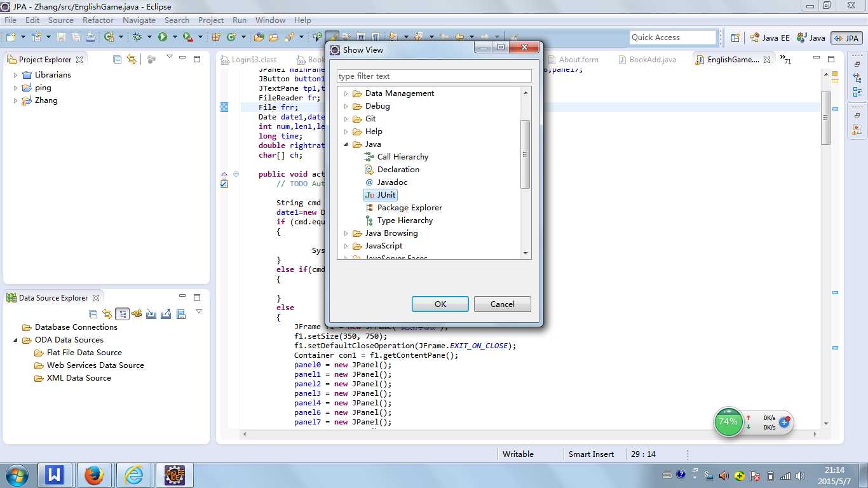Collapse the Java folder in Show View
Image resolution: width=868 pixels, height=488 pixels.
tap(346, 144)
